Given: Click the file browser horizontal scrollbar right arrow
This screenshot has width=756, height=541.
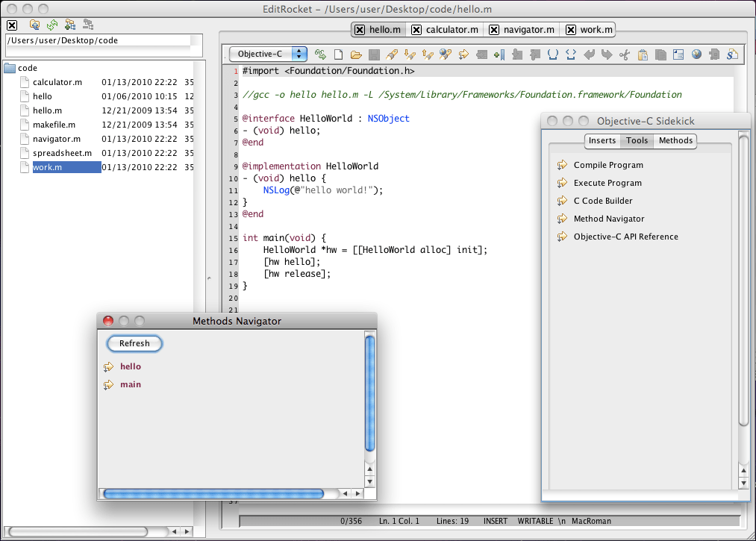Looking at the screenshot, I should [187, 532].
